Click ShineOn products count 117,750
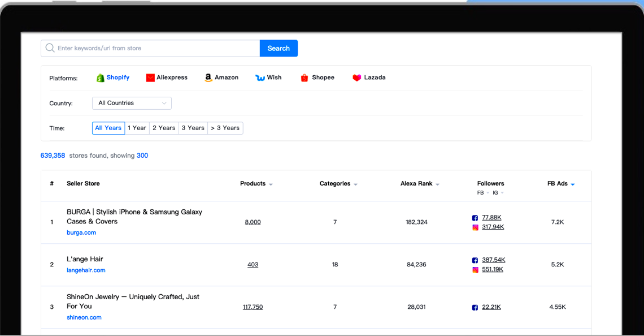The width and height of the screenshot is (644, 336). click(253, 307)
